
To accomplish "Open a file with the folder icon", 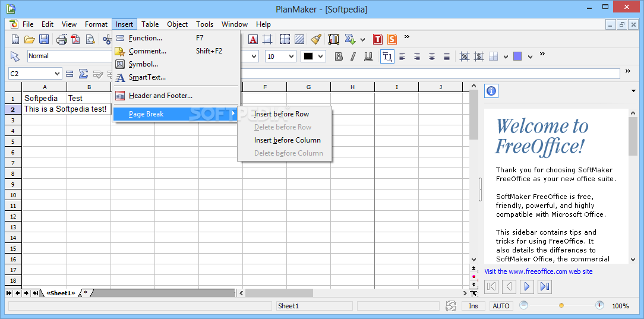I will click(x=29, y=39).
